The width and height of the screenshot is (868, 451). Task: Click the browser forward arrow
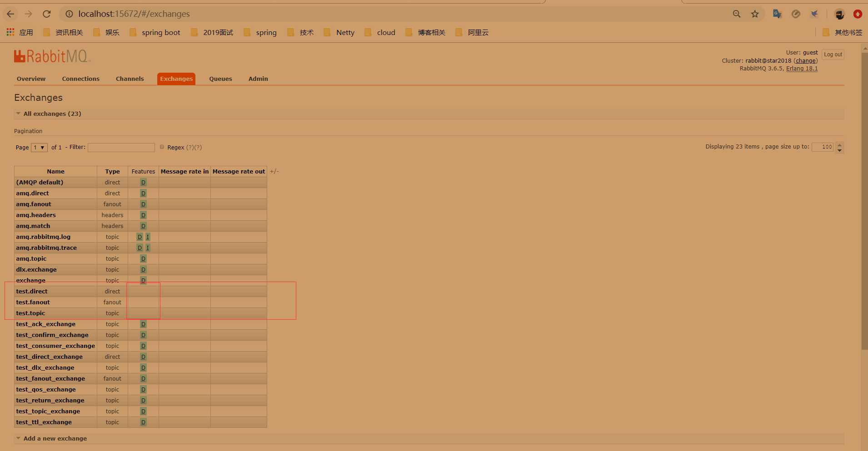pyautogui.click(x=29, y=14)
